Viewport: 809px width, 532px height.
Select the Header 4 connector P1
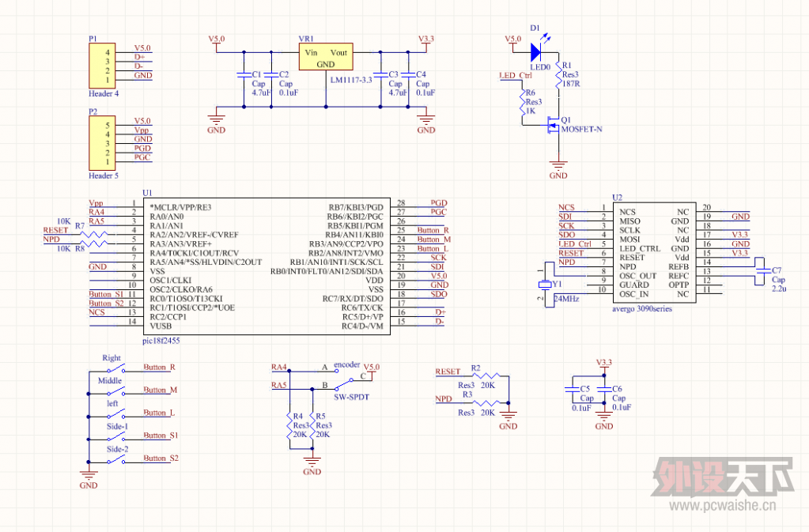(x=102, y=66)
